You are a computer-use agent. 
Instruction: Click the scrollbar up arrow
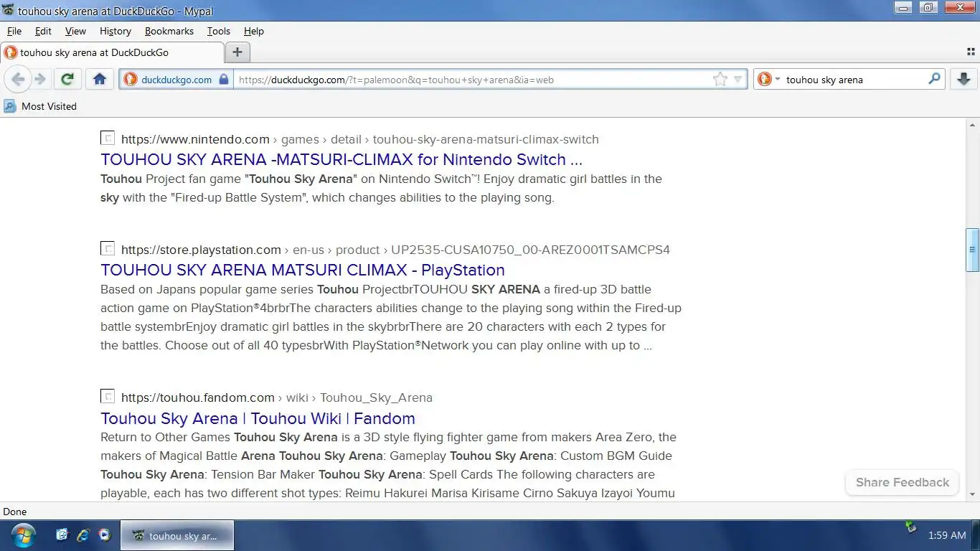click(973, 125)
